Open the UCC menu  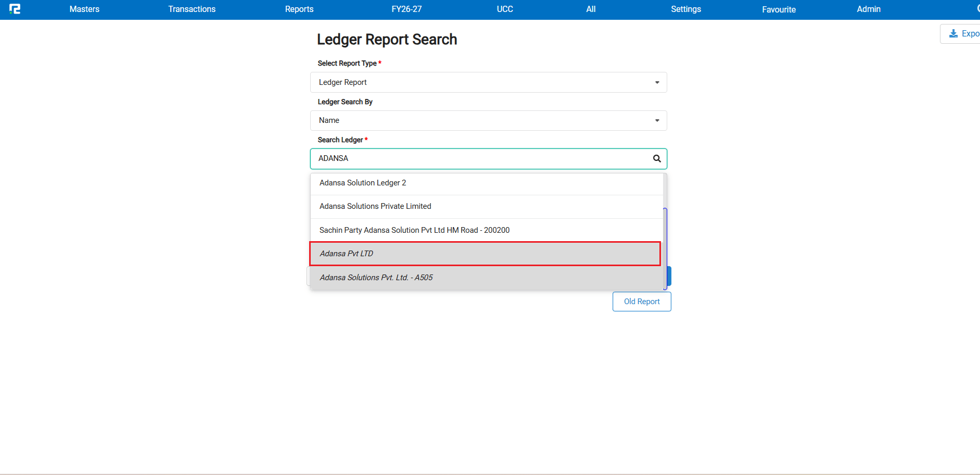tap(504, 9)
